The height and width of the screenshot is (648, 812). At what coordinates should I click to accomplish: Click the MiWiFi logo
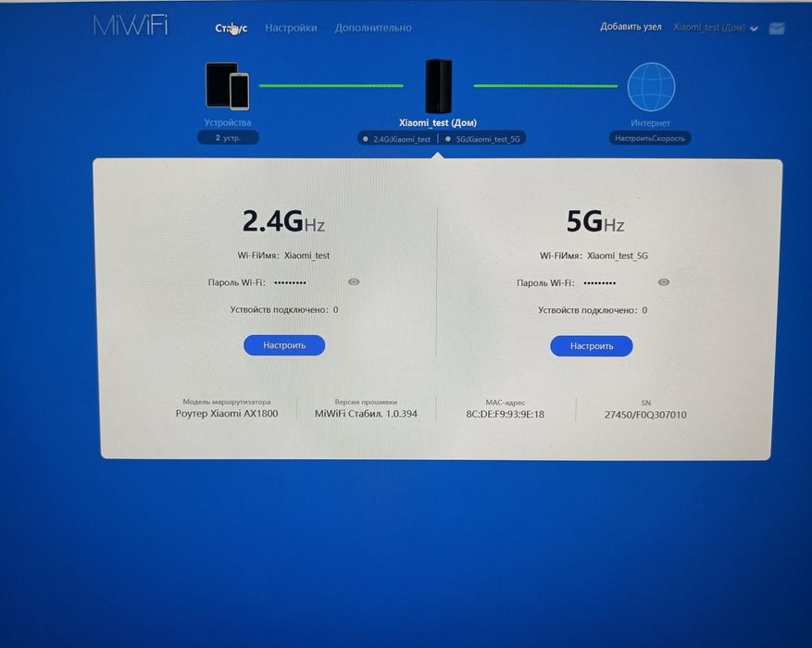(131, 25)
